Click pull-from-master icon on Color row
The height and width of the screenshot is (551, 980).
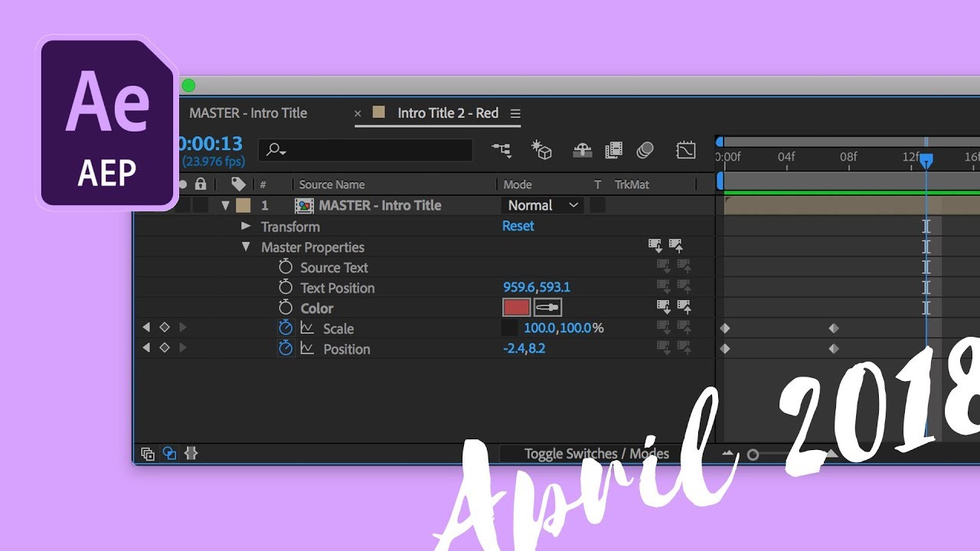pos(664,307)
